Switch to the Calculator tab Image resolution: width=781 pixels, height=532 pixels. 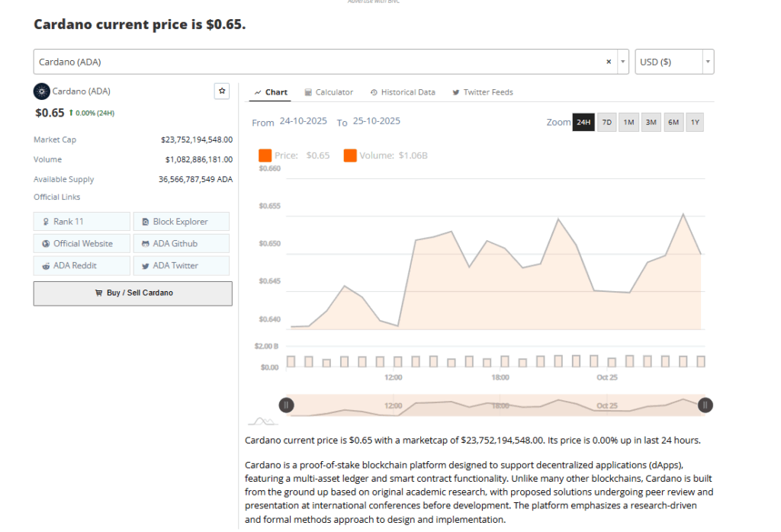tap(329, 92)
